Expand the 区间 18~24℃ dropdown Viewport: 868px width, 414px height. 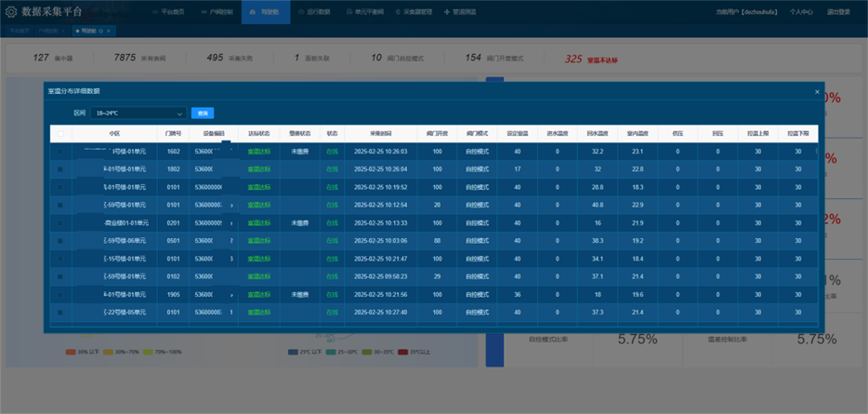pyautogui.click(x=138, y=113)
